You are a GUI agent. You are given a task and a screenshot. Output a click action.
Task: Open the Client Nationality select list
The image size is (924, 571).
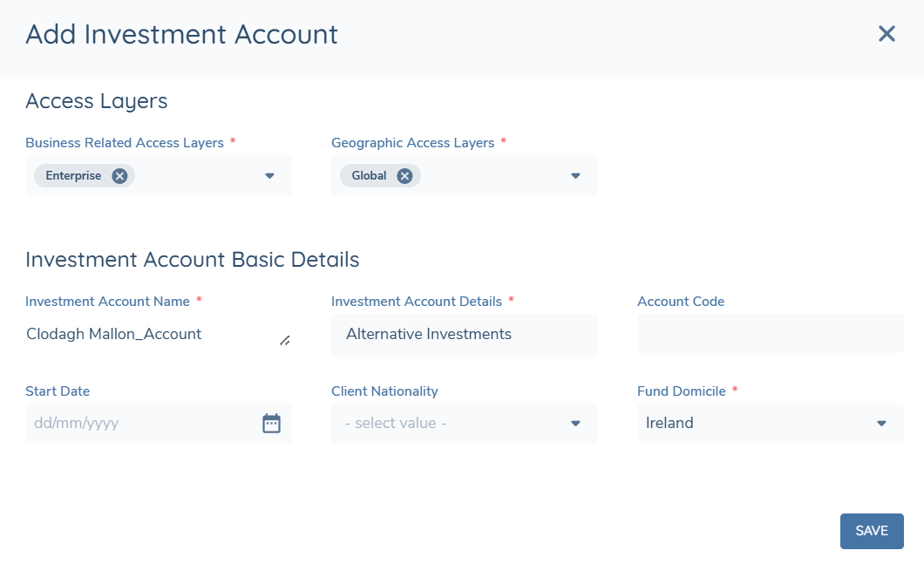462,423
